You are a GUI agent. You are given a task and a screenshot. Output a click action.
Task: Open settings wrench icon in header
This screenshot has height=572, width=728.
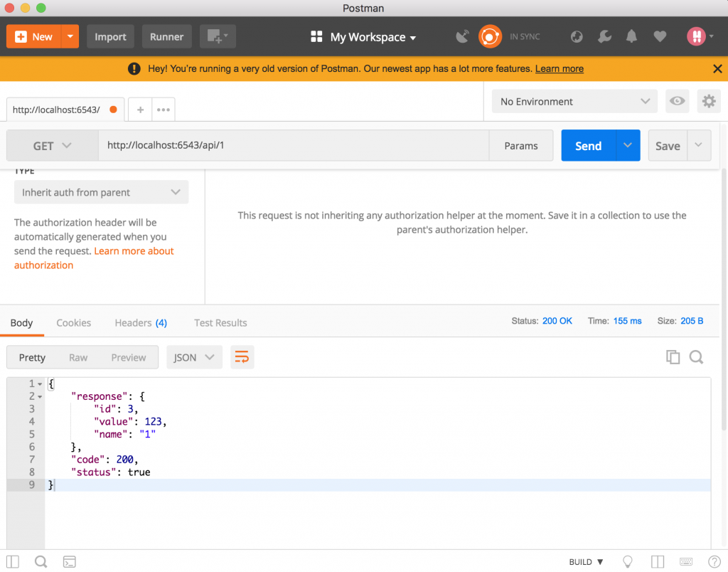click(604, 37)
